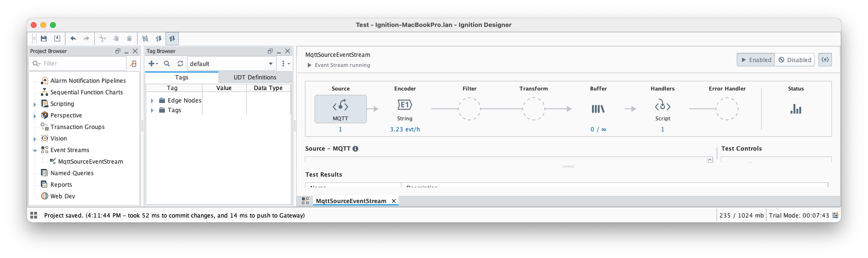The image size is (868, 258).
Task: Click the Event Streams node icon
Action: click(x=45, y=150)
